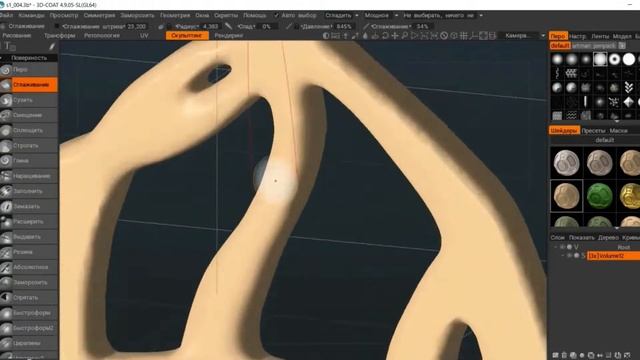The image size is (640, 360).
Task: Open the Мощное dropdown
Action: 381,16
